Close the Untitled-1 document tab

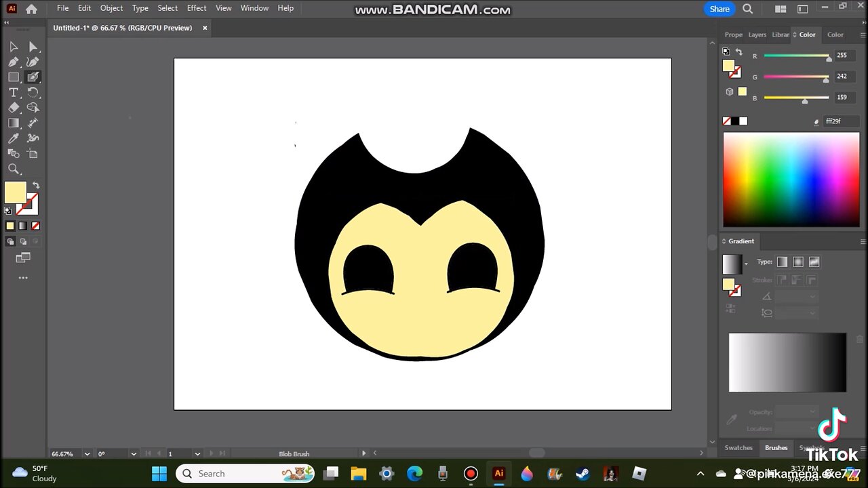pyautogui.click(x=205, y=28)
